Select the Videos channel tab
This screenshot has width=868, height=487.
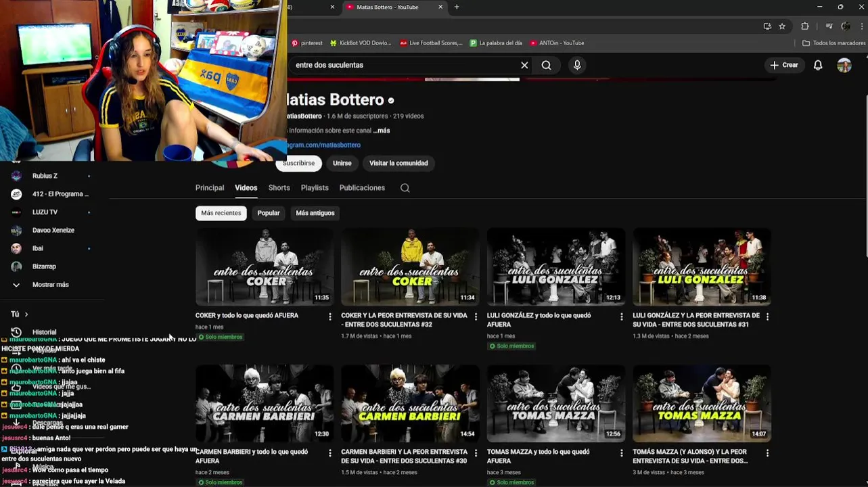point(246,188)
